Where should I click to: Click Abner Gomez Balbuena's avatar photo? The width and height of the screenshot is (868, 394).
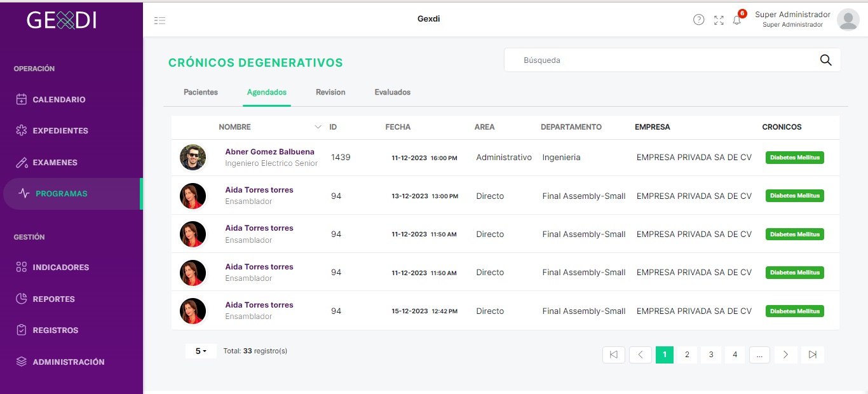pyautogui.click(x=193, y=157)
